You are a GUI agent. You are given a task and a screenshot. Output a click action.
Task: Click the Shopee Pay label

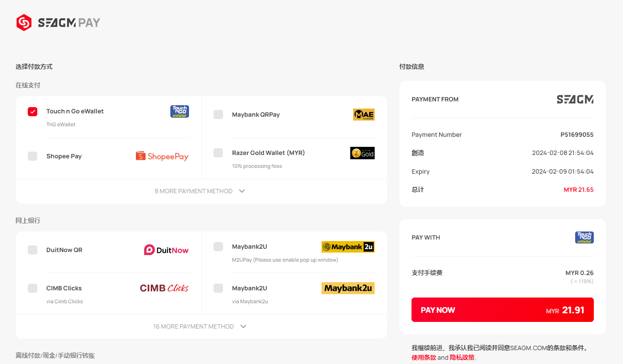click(x=64, y=156)
